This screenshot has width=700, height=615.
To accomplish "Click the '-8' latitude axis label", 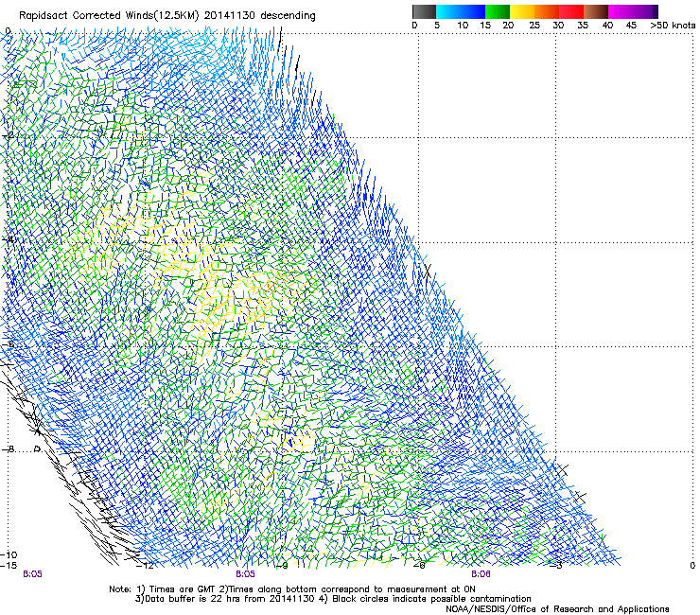I will [x=7, y=449].
